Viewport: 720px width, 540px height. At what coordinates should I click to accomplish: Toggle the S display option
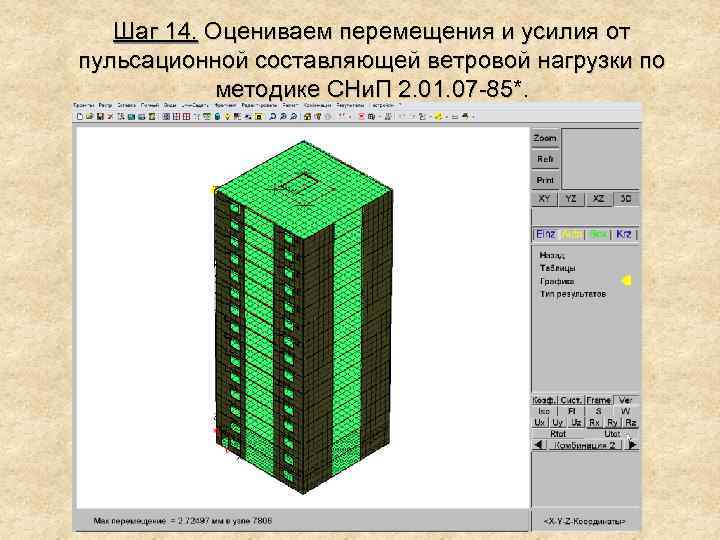[x=598, y=411]
